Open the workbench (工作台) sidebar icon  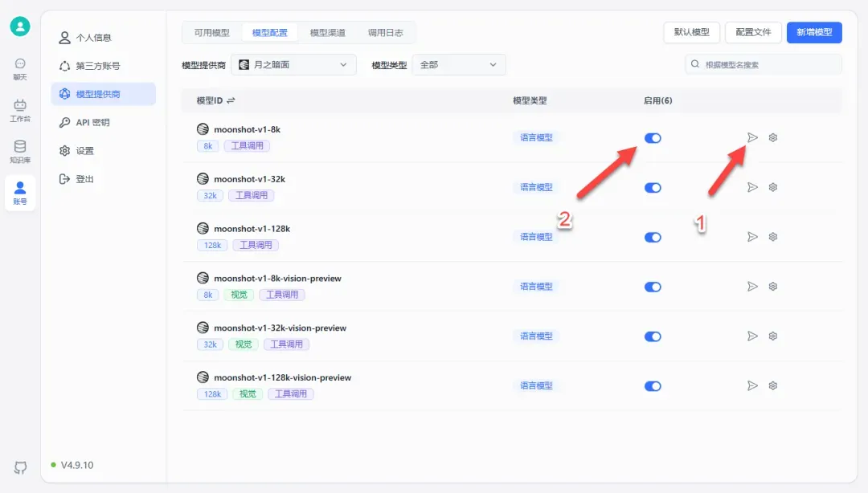coord(20,111)
